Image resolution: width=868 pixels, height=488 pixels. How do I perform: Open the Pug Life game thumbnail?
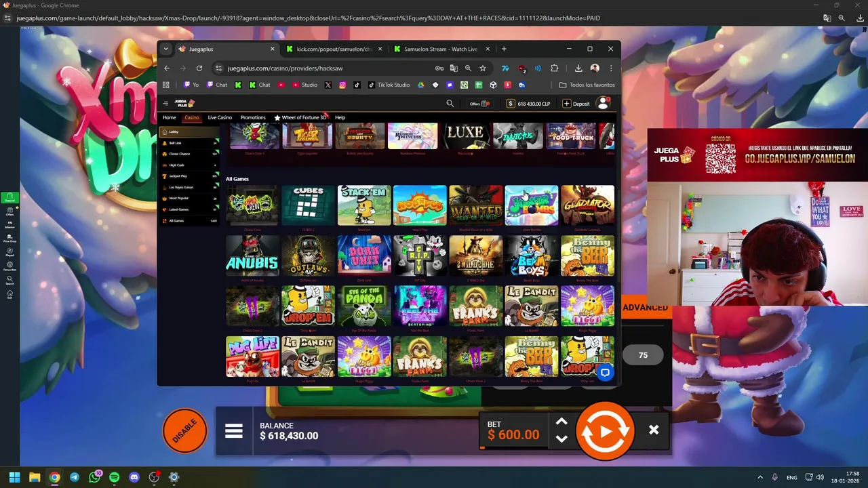(x=252, y=356)
